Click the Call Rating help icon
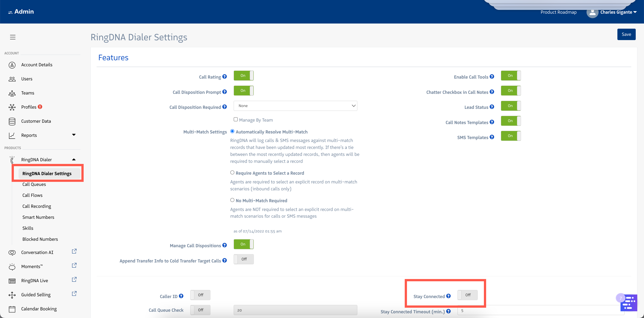This screenshot has width=644, height=318. point(225,77)
